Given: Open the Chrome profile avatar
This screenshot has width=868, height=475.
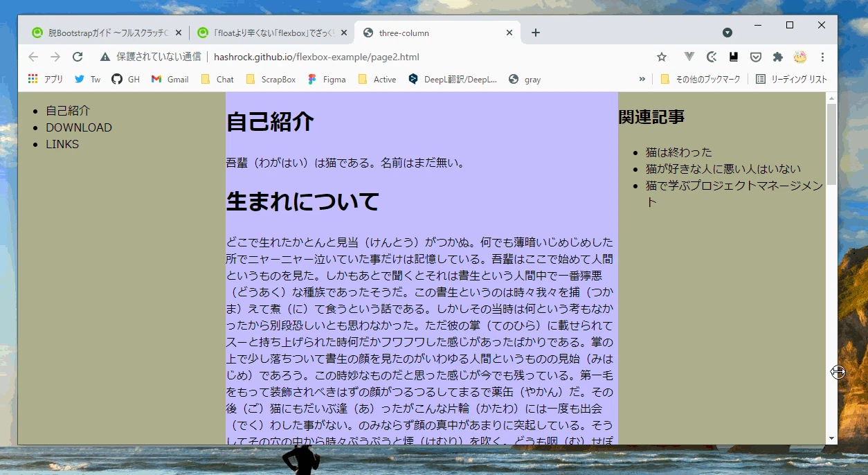Looking at the screenshot, I should pos(800,57).
